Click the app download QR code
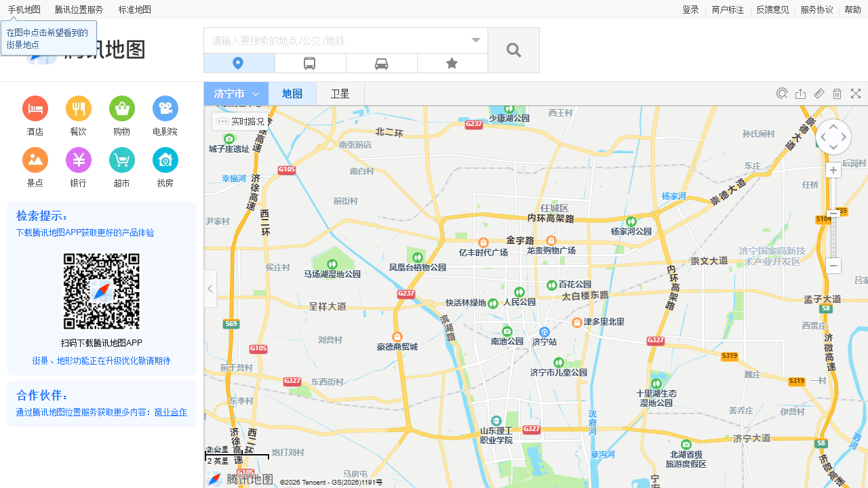The height and width of the screenshot is (488, 868). pyautogui.click(x=102, y=291)
